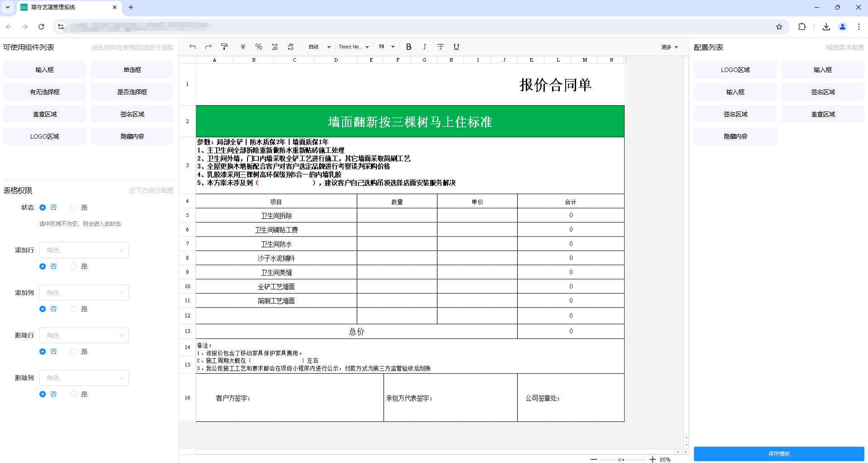The image size is (868, 463).
Task: Adjust the zoom slider handle
Action: coord(620,459)
